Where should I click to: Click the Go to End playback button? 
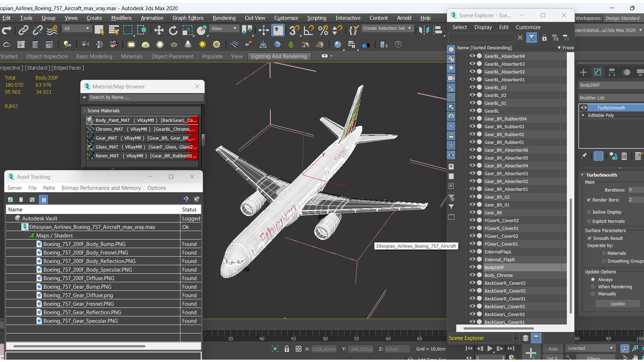511,349
